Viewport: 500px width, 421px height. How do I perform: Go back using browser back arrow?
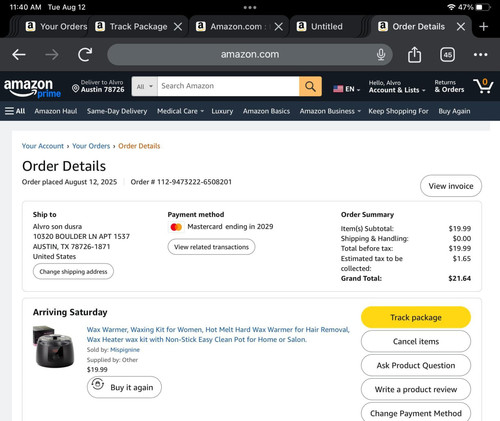pos(19,54)
